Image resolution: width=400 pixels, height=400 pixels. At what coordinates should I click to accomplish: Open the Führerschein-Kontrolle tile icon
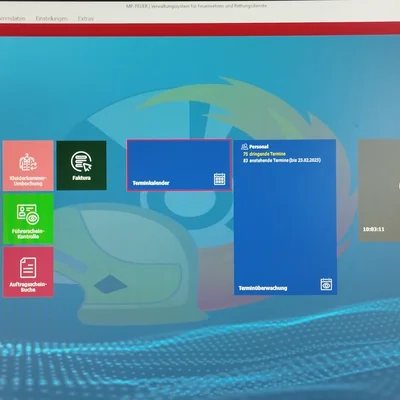[28, 214]
